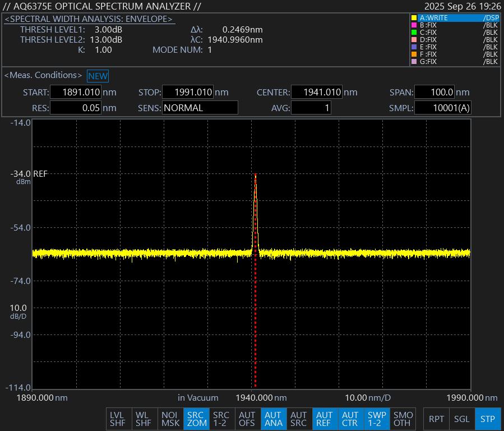Screen dimensions: 504x431
Task: Disable AUT CTR auto center
Action: pyautogui.click(x=350, y=419)
